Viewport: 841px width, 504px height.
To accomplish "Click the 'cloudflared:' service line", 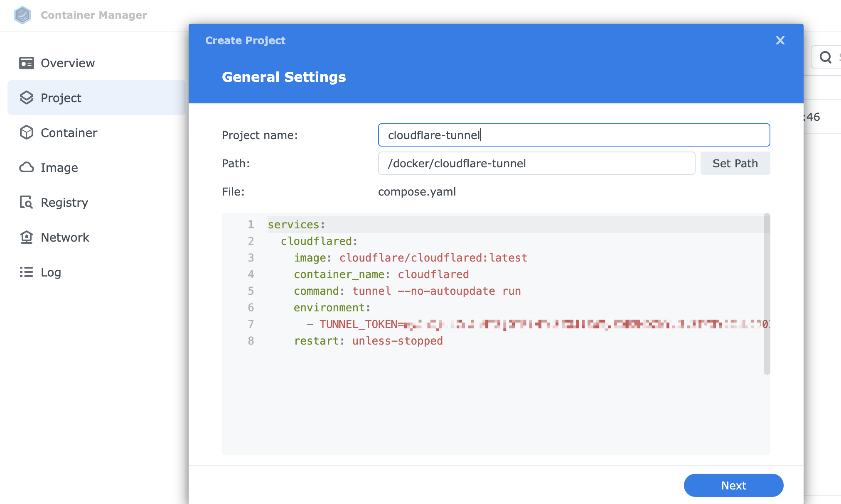I will click(x=319, y=241).
